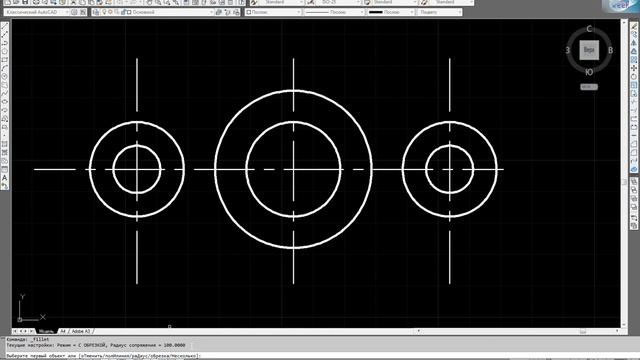The image size is (640, 360).
Task: Switch to the Adobe A3 layout tab
Action: click(81, 331)
